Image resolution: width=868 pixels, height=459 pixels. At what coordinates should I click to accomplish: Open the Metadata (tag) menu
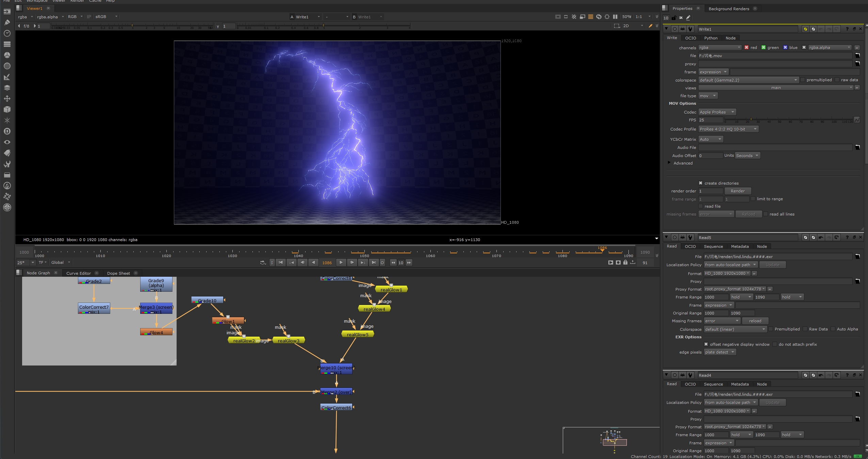pos(7,153)
